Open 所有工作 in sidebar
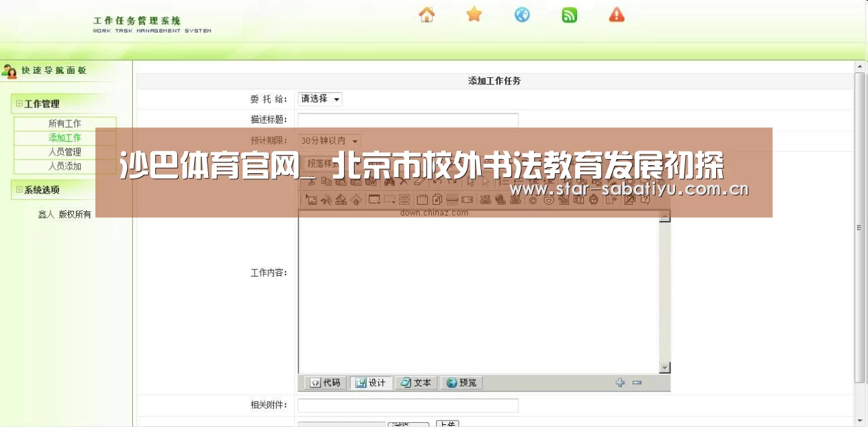This screenshot has height=427, width=868. coord(64,124)
